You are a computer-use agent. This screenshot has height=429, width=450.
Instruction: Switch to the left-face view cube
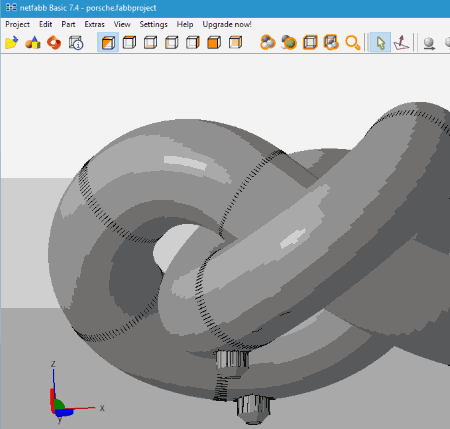(x=172, y=42)
